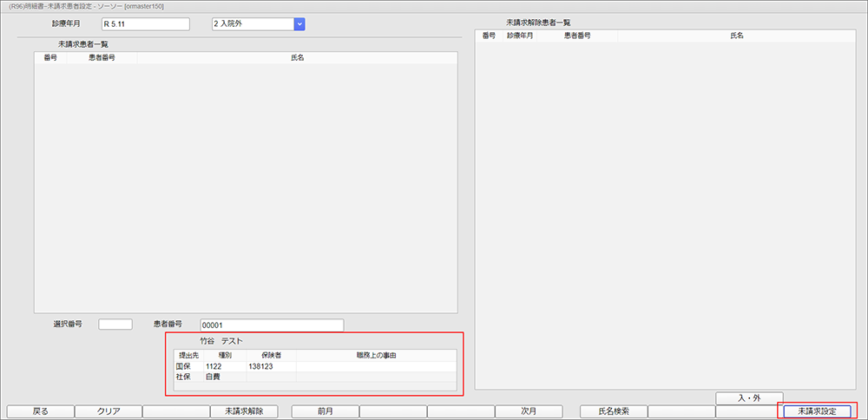Image resolution: width=868 pixels, height=420 pixels.
Task: Click 患者番号 header in 未請求患者一覧
Action: pos(102,58)
